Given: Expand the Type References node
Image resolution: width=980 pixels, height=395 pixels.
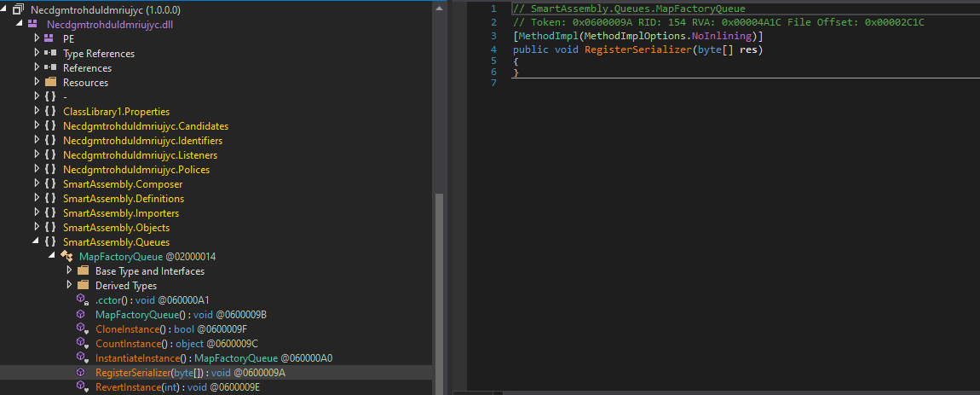Looking at the screenshot, I should tap(37, 53).
